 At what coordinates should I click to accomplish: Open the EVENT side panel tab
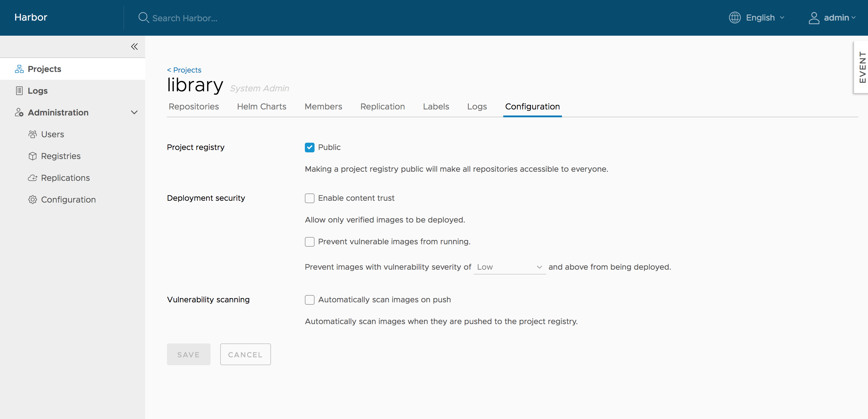(862, 67)
